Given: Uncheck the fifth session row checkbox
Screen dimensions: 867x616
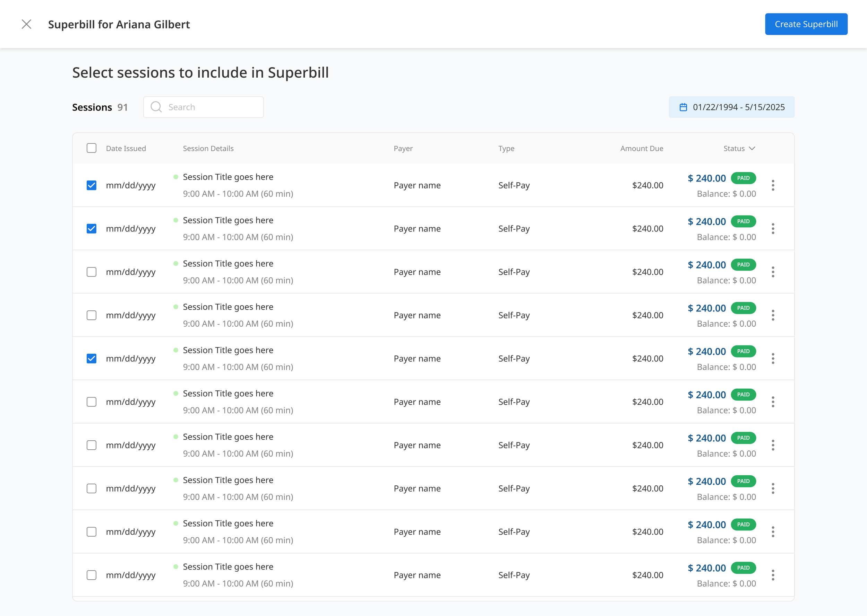Looking at the screenshot, I should point(92,359).
